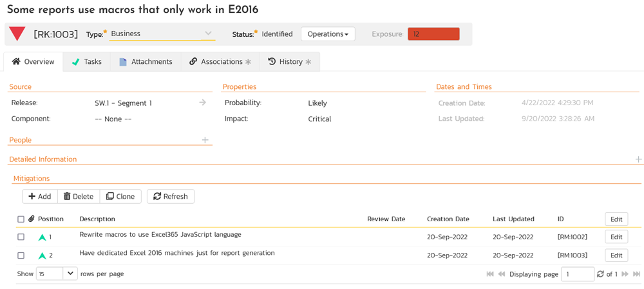
Task: Open the Type dropdown showing Business
Action: point(162,34)
